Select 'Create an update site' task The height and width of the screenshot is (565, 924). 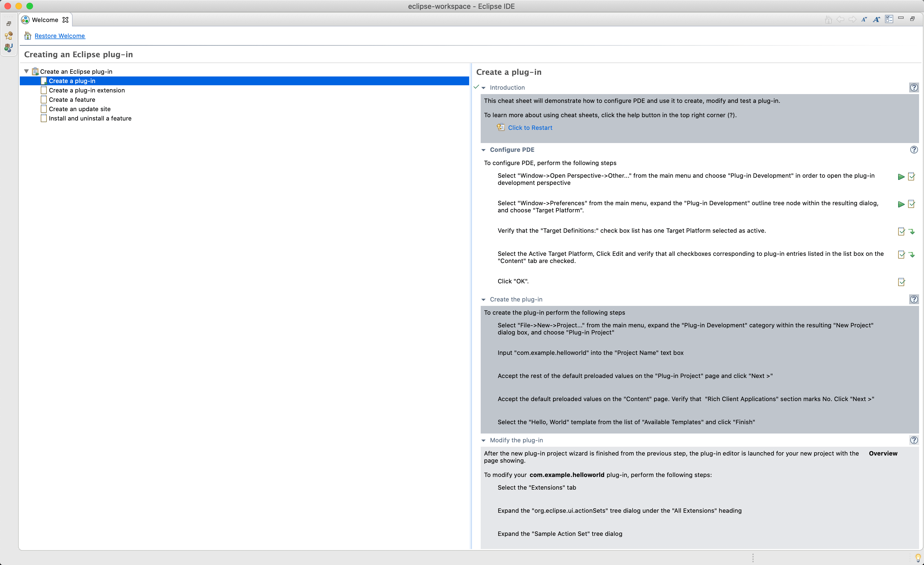click(x=79, y=109)
